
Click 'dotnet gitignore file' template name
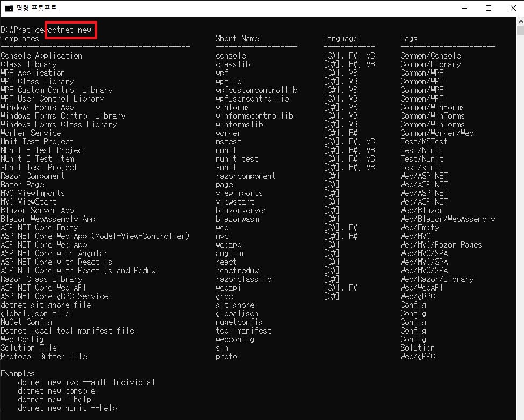point(46,305)
